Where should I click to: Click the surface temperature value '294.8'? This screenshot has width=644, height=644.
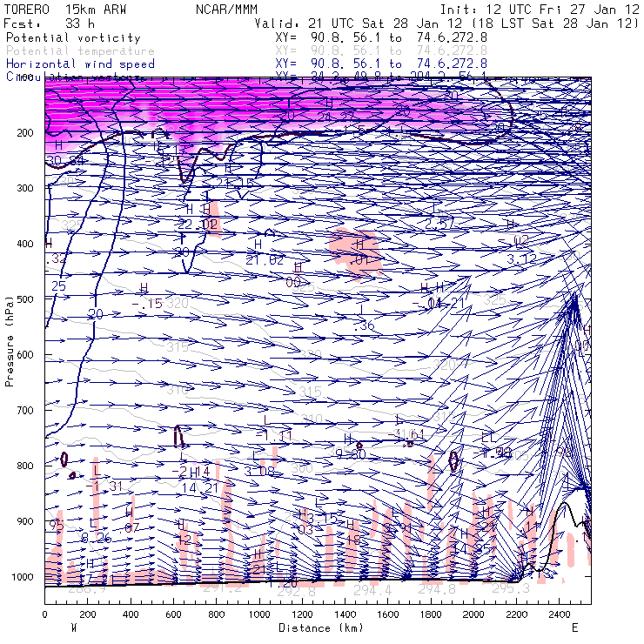point(437,589)
